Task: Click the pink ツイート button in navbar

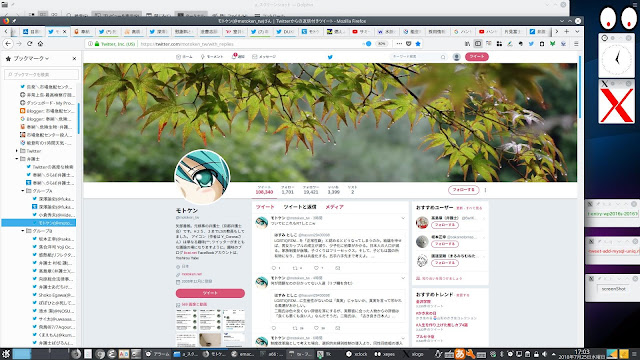Action: pos(477,57)
